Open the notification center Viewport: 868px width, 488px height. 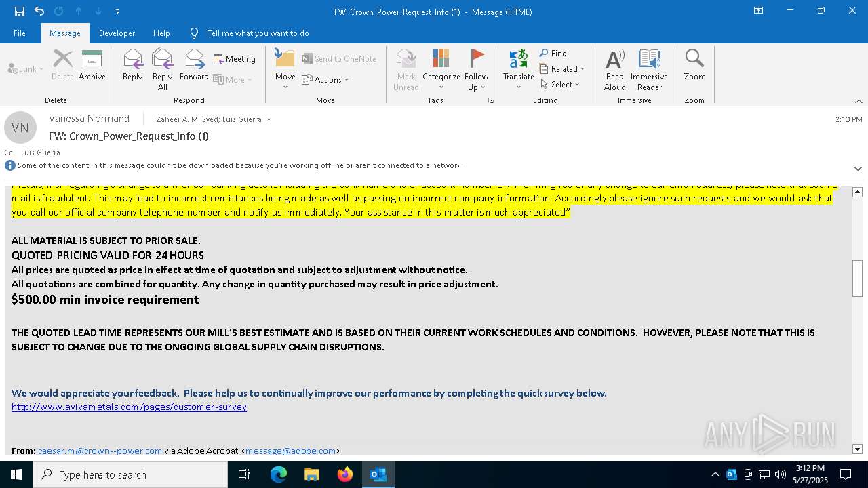tap(846, 474)
